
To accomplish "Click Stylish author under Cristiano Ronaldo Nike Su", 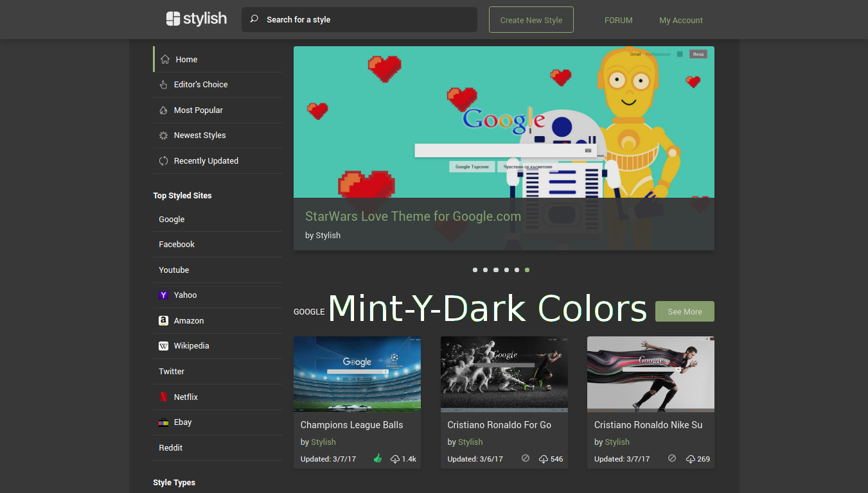I will [x=617, y=442].
